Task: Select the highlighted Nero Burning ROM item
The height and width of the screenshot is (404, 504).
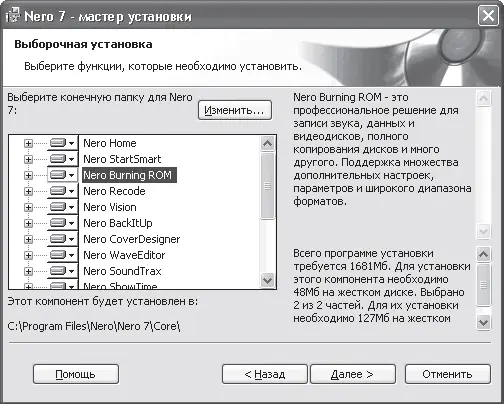Action: [x=129, y=175]
